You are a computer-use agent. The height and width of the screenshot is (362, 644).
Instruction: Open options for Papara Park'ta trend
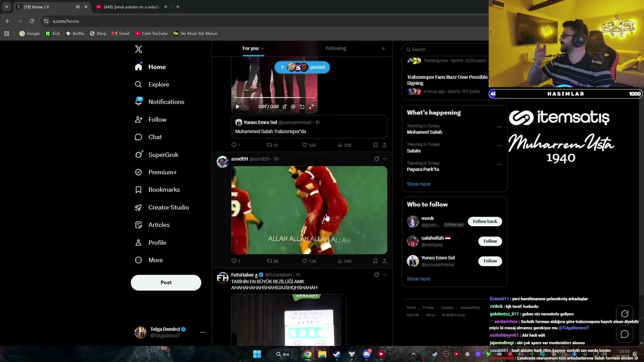click(x=499, y=164)
